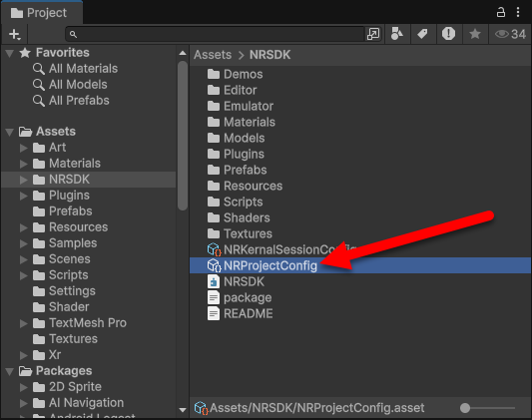Screen dimensions: 532x420
Task: Select the package text file
Action: [x=240, y=297]
